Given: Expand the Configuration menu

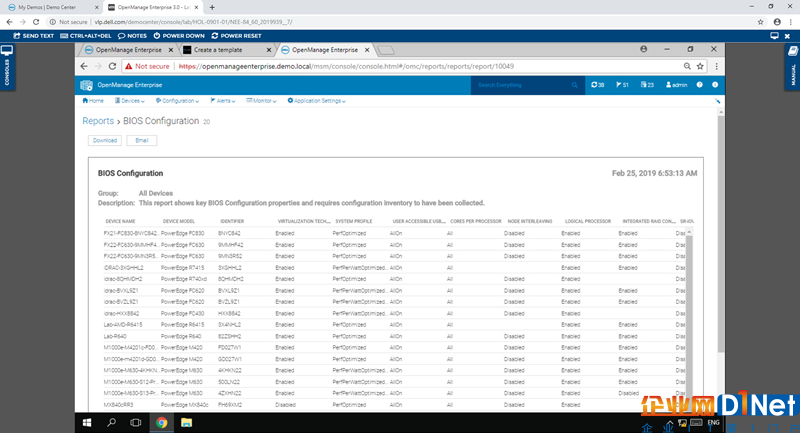Looking at the screenshot, I should point(178,101).
